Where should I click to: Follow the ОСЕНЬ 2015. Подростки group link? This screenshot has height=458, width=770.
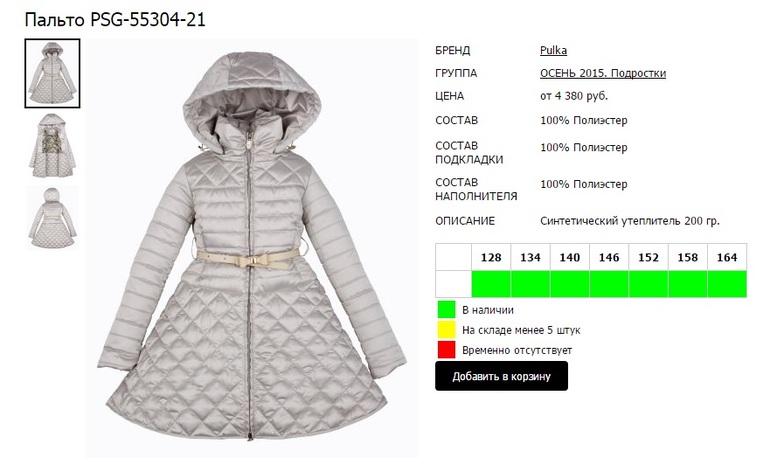[603, 73]
